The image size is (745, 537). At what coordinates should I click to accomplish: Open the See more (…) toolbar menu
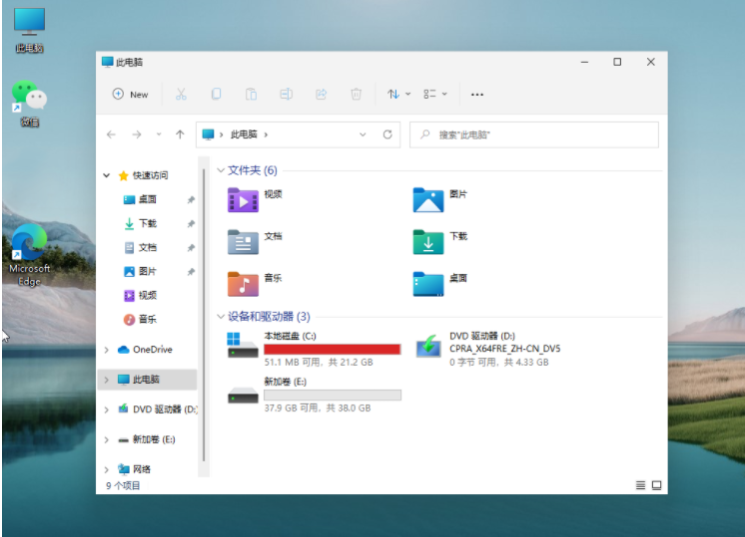(477, 94)
